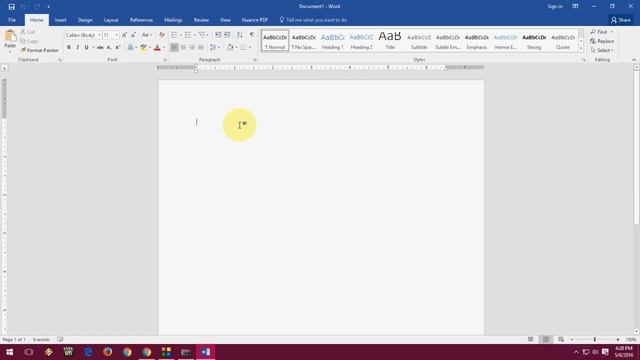Image resolution: width=640 pixels, height=360 pixels.
Task: Open Windows Start menu
Action: coord(9,352)
